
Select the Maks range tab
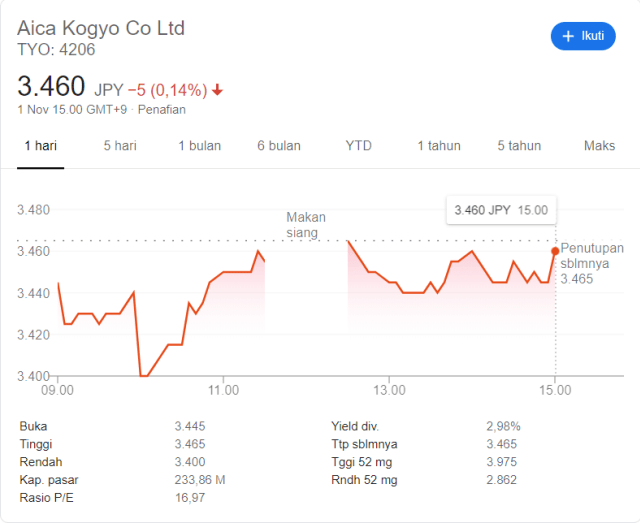[599, 146]
